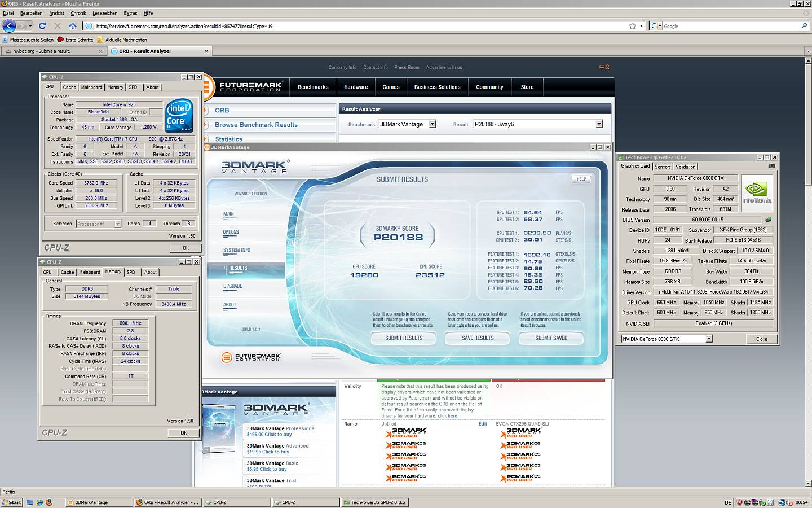Open Firefox home page icon

(73, 26)
